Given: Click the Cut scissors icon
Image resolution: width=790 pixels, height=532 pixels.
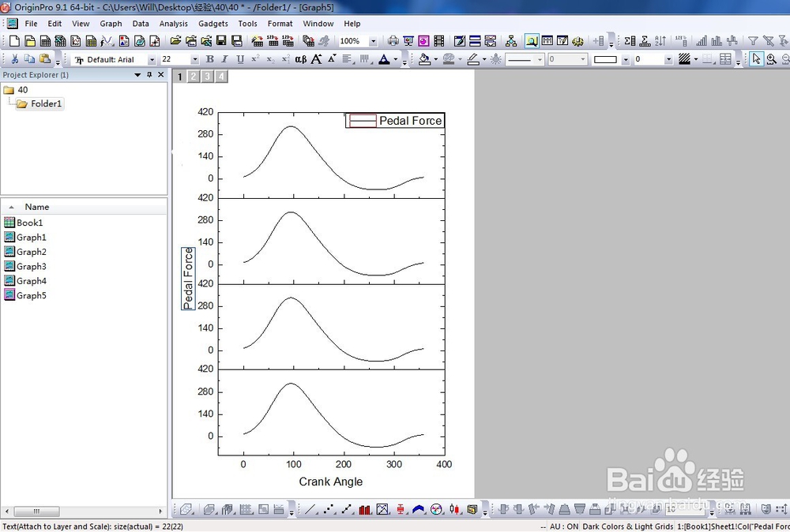Looking at the screenshot, I should 14,59.
